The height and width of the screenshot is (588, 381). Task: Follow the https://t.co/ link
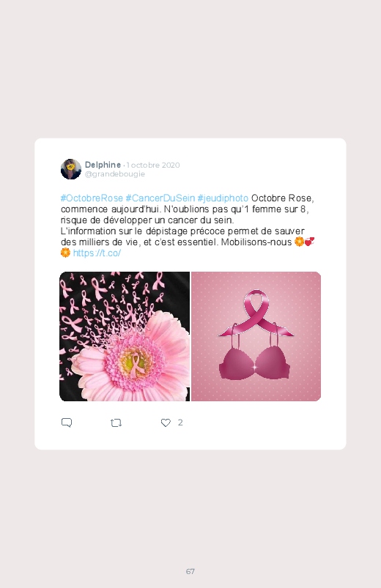[x=97, y=253]
